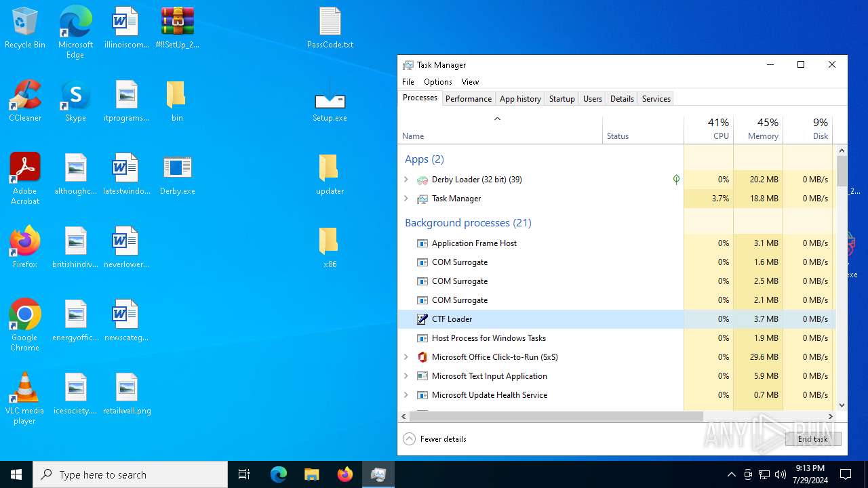Open the Recycle Bin desktop icon
The height and width of the screenshot is (488, 868).
coord(25,28)
